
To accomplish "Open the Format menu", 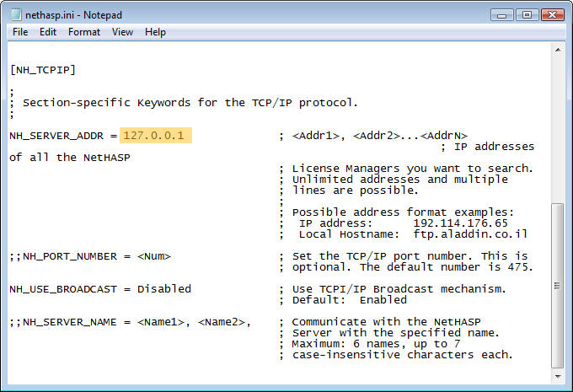I will tap(84, 32).
